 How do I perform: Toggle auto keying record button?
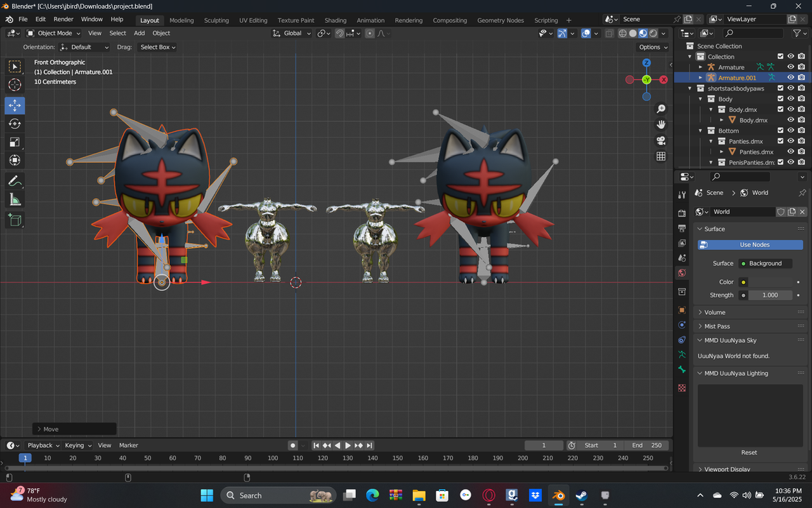pyautogui.click(x=292, y=445)
